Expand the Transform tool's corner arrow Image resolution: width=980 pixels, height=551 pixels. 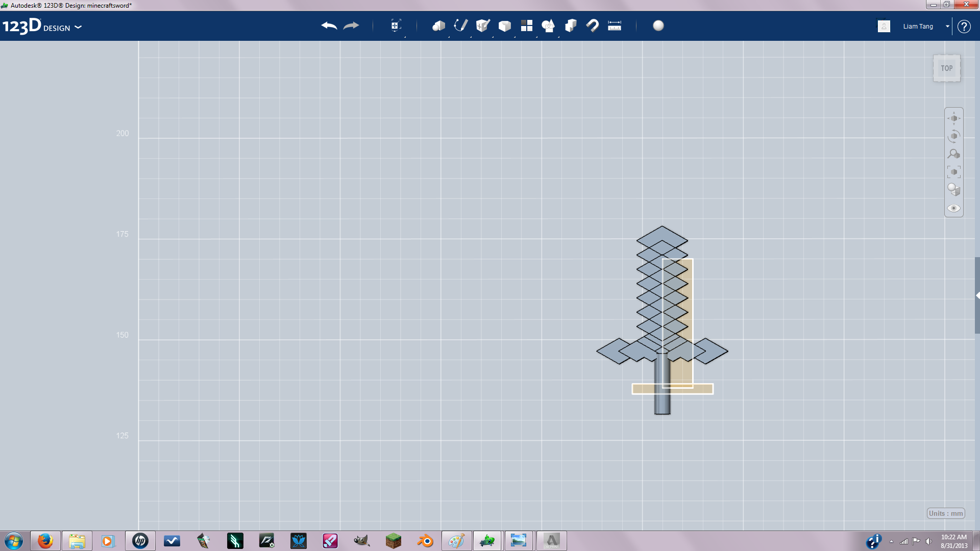(405, 37)
